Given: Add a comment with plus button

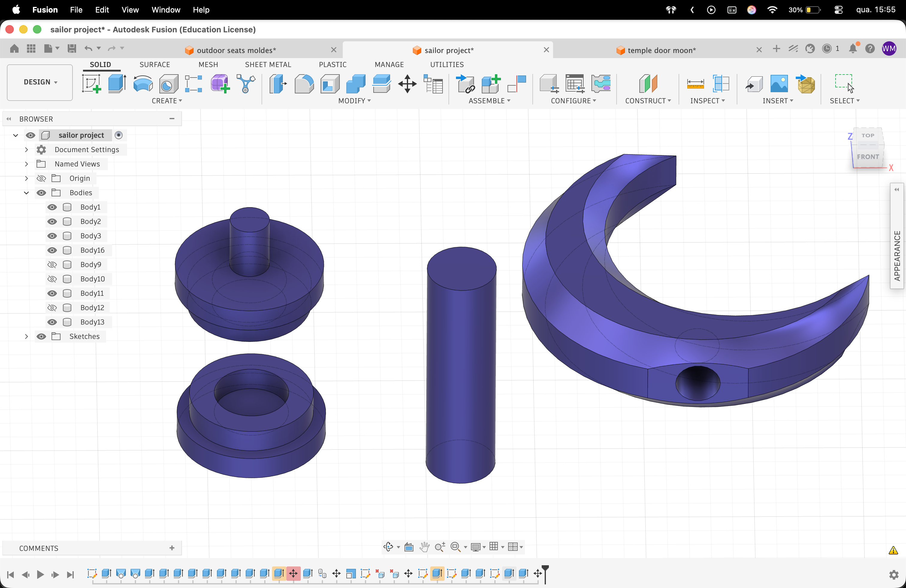Looking at the screenshot, I should [172, 548].
